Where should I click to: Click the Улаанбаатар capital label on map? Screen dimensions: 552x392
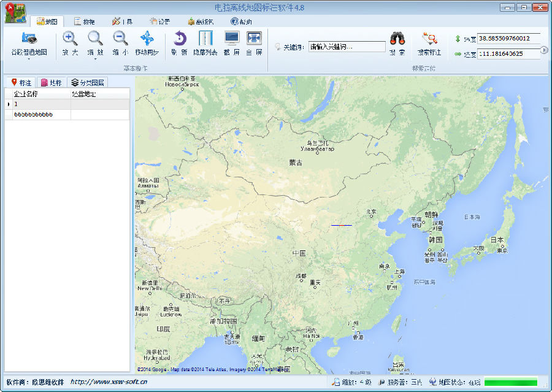click(317, 148)
